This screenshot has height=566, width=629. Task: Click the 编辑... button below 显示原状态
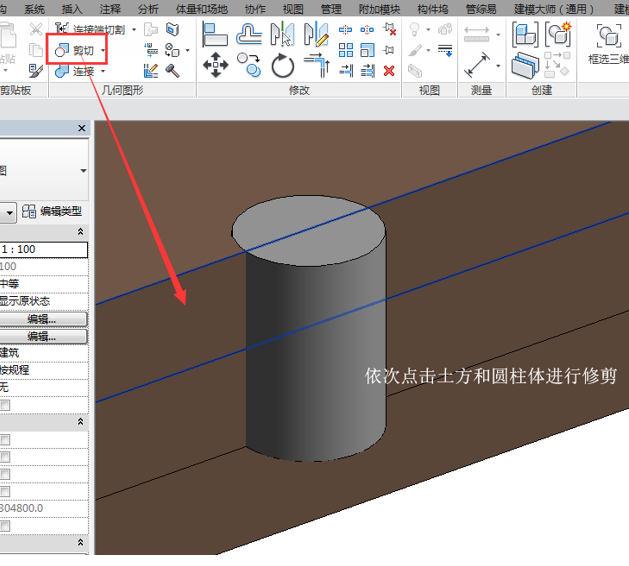pyautogui.click(x=43, y=319)
